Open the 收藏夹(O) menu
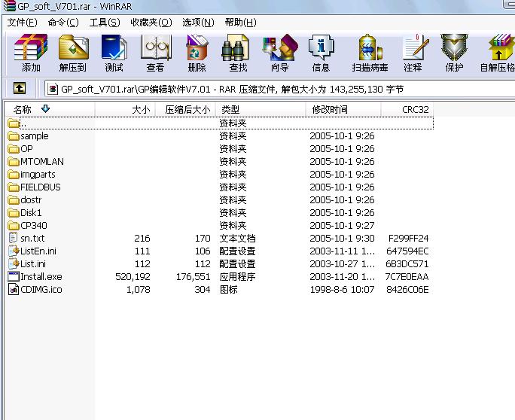Screen dimensions: 515x420 [151, 23]
